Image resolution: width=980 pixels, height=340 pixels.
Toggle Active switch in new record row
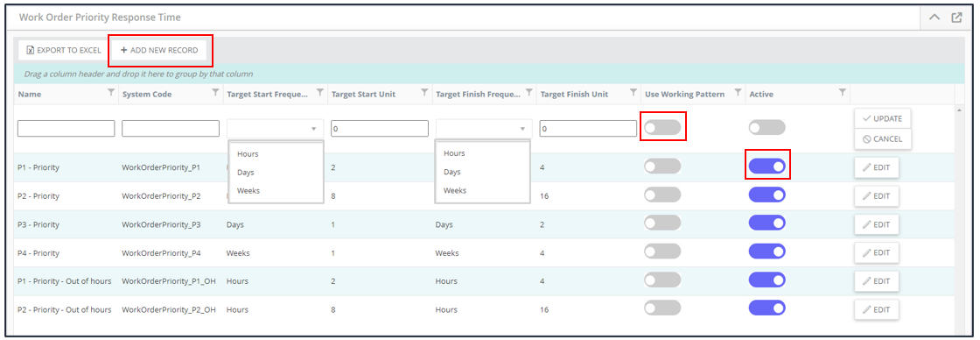(x=766, y=128)
